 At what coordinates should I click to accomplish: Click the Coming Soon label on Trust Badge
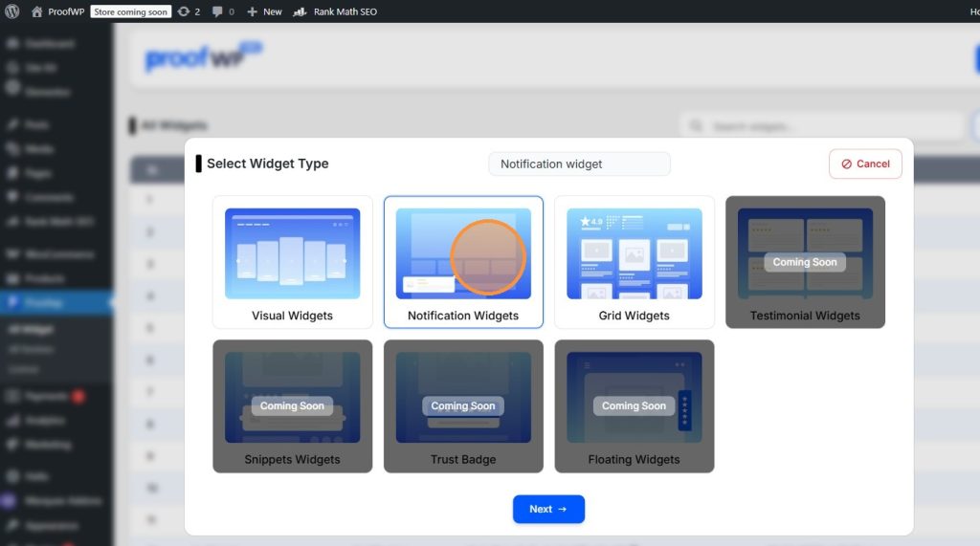[x=463, y=406]
